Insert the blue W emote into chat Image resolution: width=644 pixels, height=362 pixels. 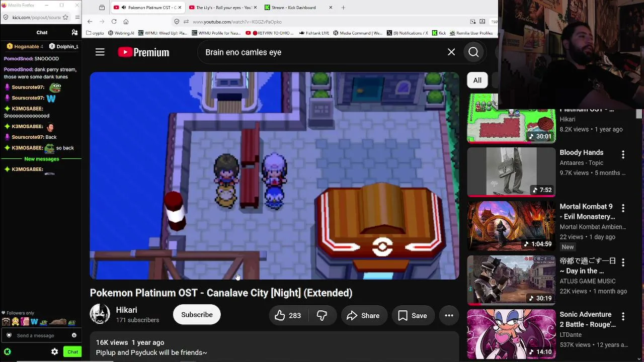(x=34, y=322)
